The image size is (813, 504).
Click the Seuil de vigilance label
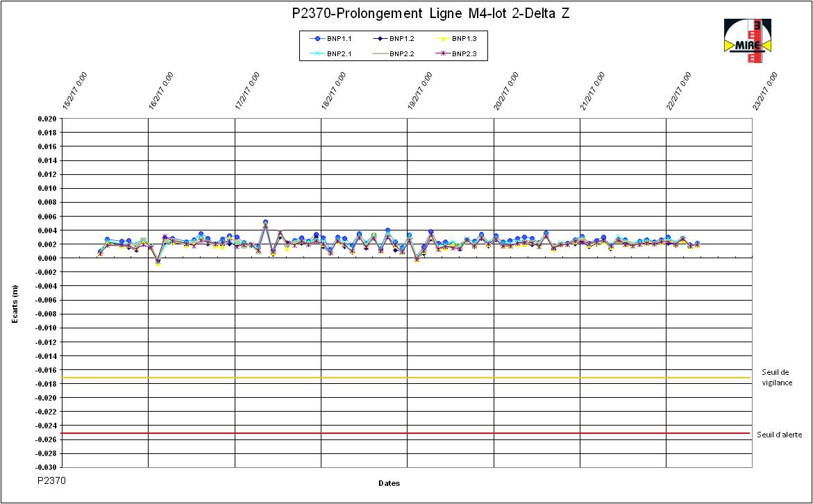click(776, 378)
